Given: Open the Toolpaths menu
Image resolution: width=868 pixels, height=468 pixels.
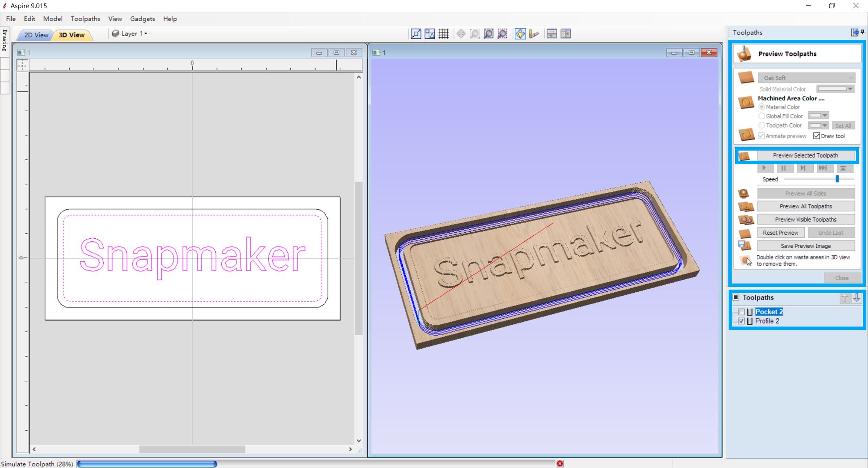Looking at the screenshot, I should (x=85, y=19).
